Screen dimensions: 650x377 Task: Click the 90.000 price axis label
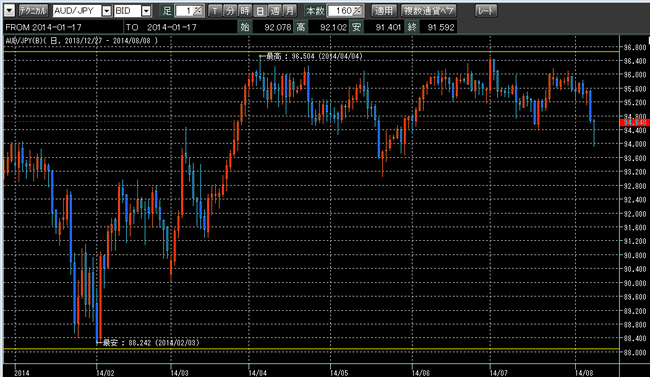coord(635,283)
